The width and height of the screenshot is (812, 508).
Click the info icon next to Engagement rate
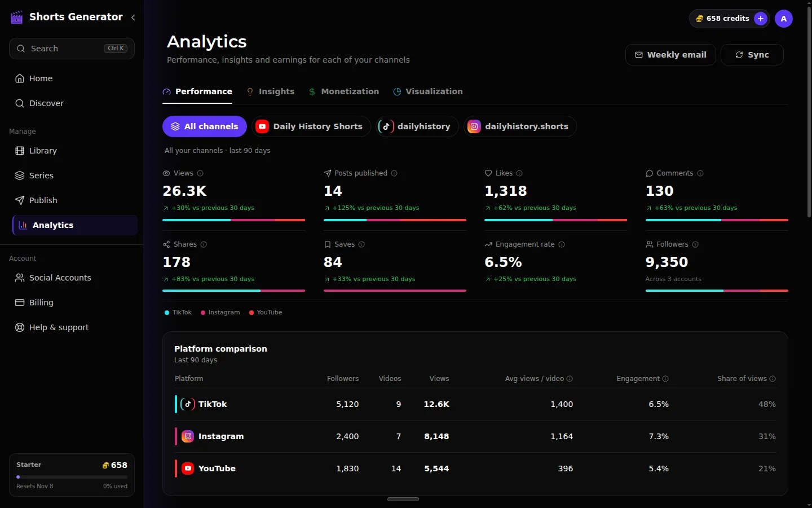click(562, 244)
